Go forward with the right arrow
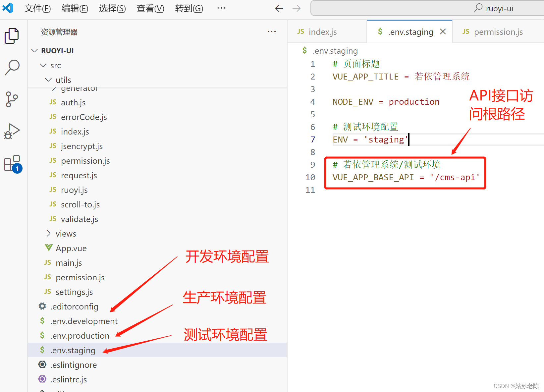The width and height of the screenshot is (544, 392). coord(297,8)
